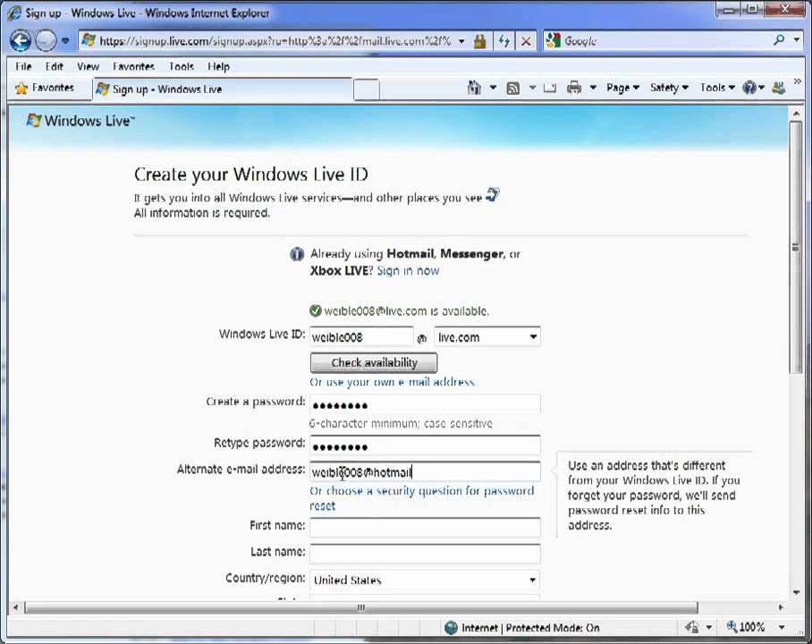Viewport: 812px width, 644px height.
Task: Click the status bar privacy/security icon
Action: point(692,627)
